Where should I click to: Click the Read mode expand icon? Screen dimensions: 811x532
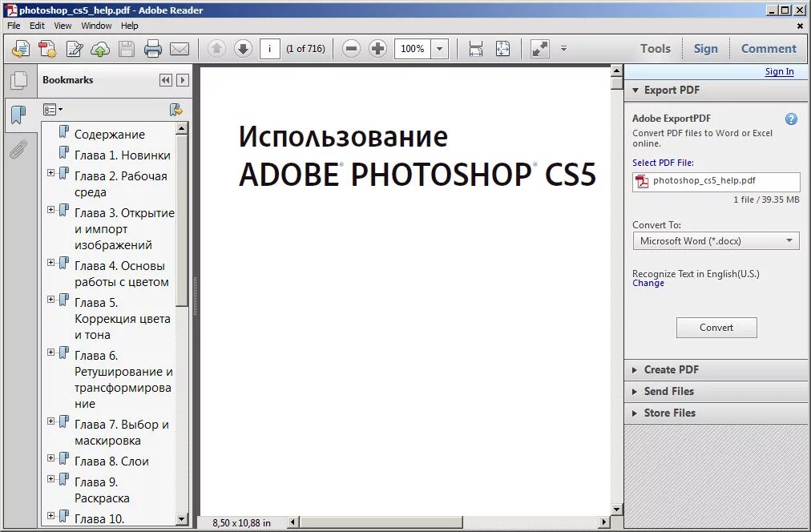(x=540, y=49)
